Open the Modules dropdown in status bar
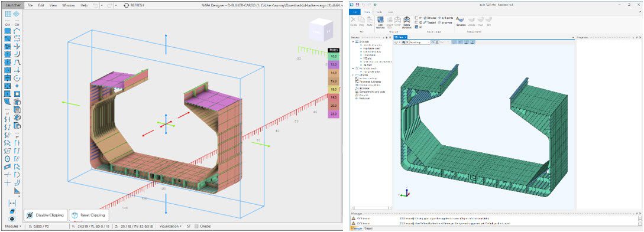The image size is (644, 232). pyautogui.click(x=13, y=226)
